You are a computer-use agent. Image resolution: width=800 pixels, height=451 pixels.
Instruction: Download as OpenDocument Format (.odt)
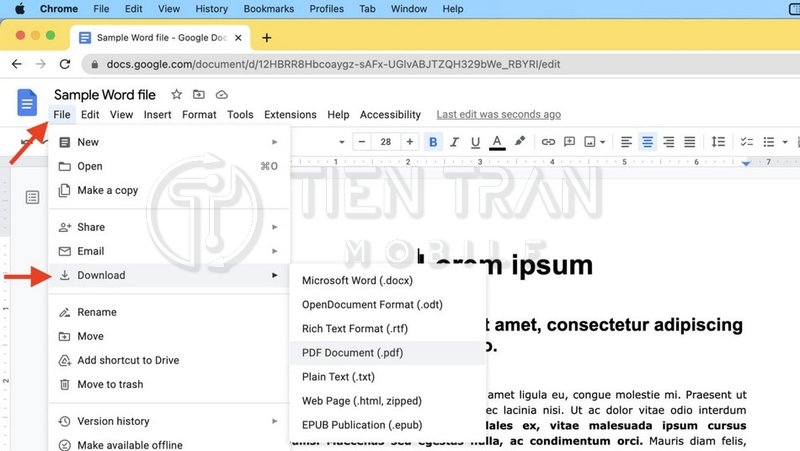click(x=388, y=305)
